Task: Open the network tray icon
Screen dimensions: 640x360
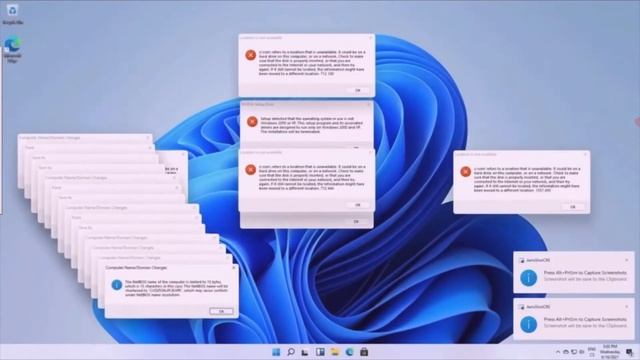Action: (574, 352)
